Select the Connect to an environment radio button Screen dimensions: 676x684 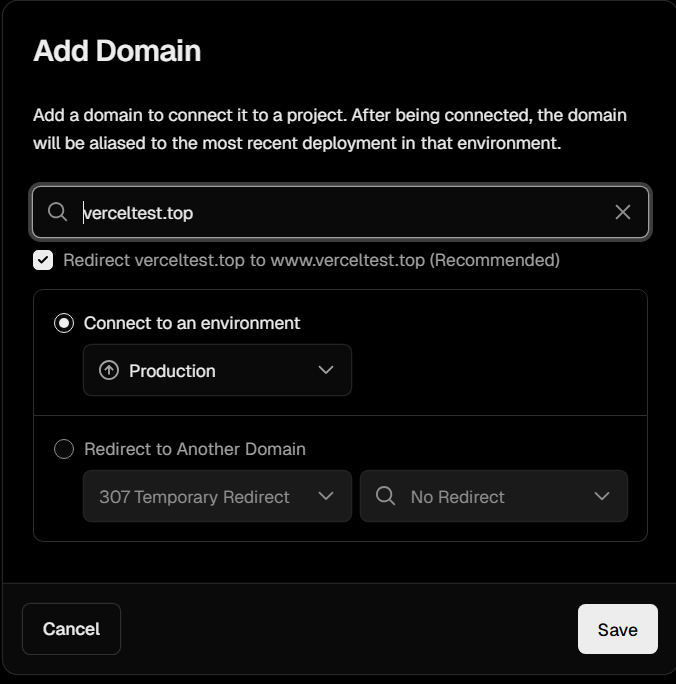(x=64, y=323)
